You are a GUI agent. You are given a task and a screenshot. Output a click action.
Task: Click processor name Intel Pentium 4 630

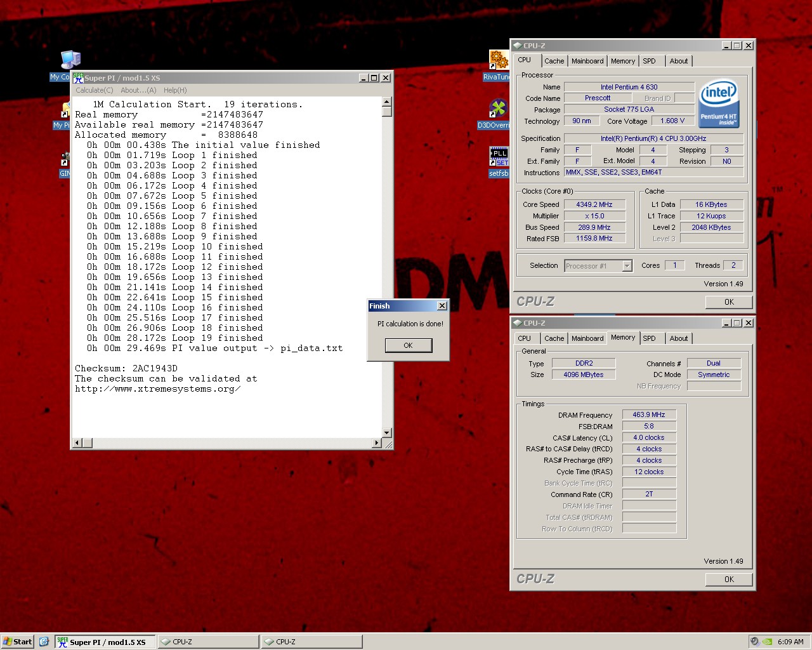click(629, 87)
